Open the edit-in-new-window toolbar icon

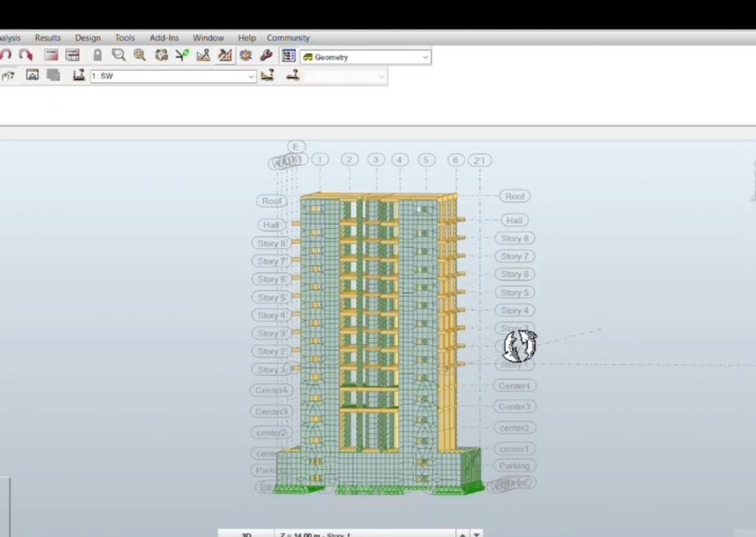click(x=51, y=55)
